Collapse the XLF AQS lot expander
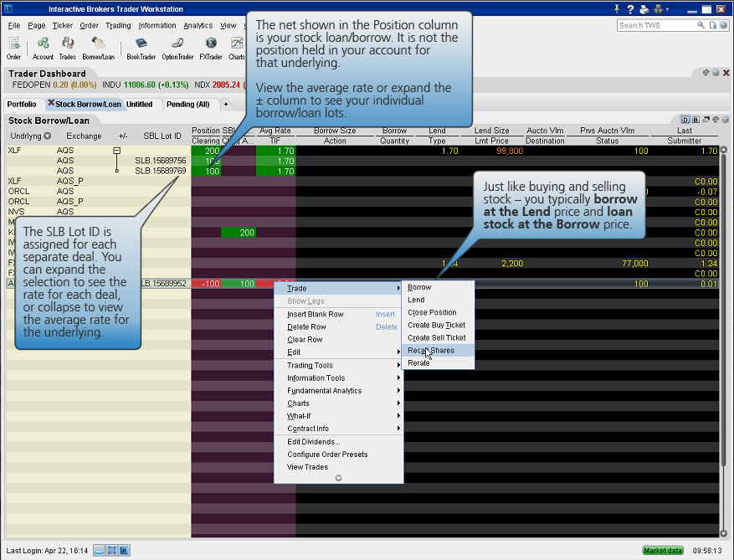734x560 pixels. (x=117, y=151)
